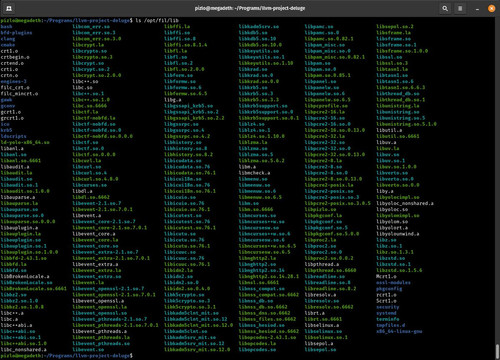Select the file name crti.o
This screenshot has height=360, width=500.
coord(9,69)
